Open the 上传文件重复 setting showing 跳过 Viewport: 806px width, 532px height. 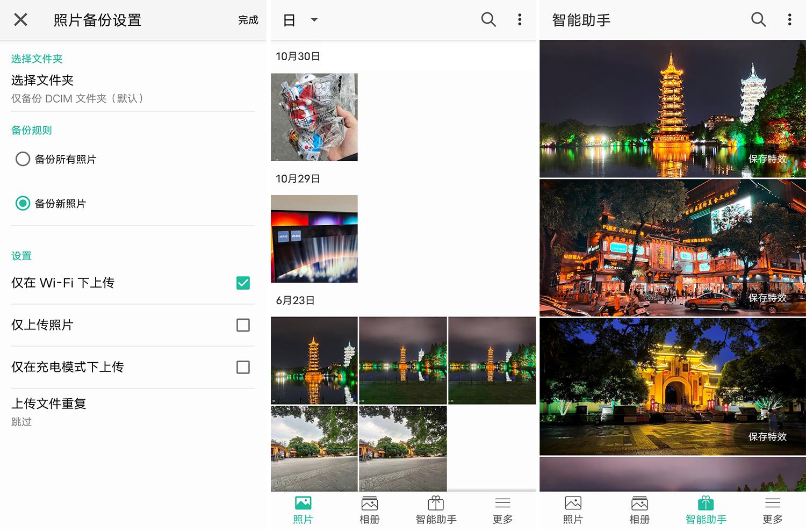[75, 411]
